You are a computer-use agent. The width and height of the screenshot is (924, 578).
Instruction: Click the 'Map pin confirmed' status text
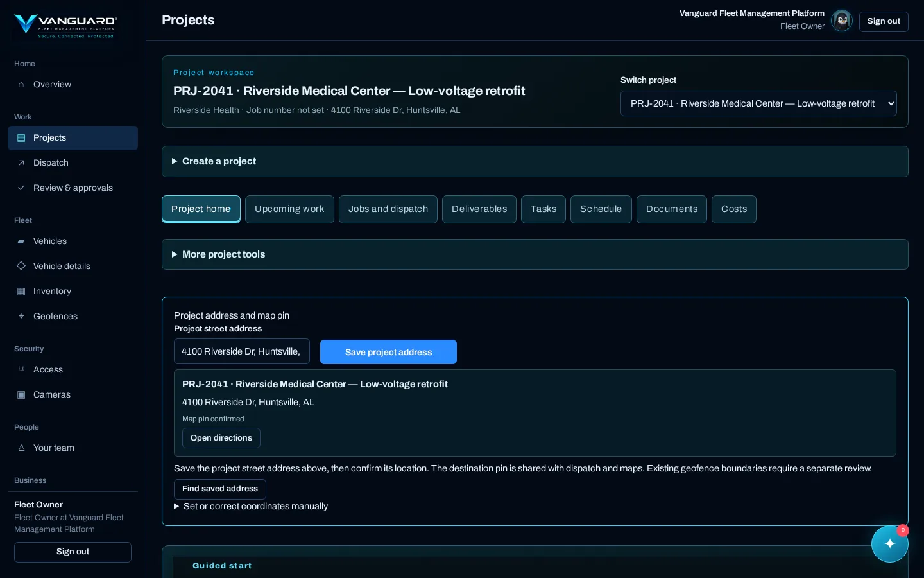(x=213, y=419)
